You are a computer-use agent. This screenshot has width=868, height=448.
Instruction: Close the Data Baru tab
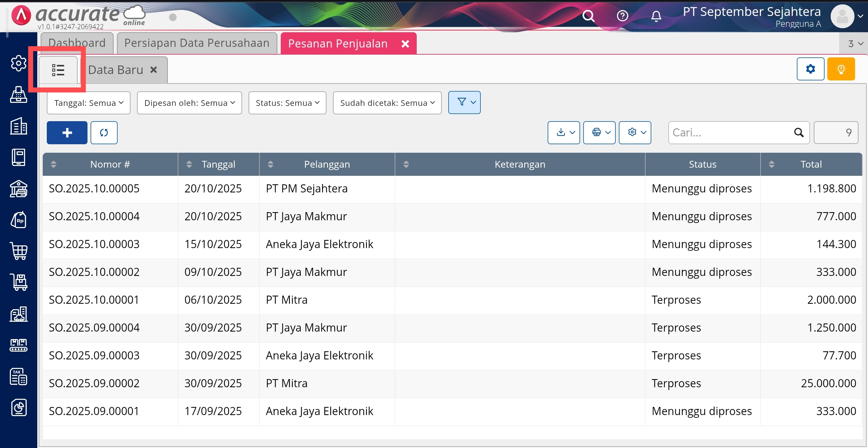tap(154, 70)
